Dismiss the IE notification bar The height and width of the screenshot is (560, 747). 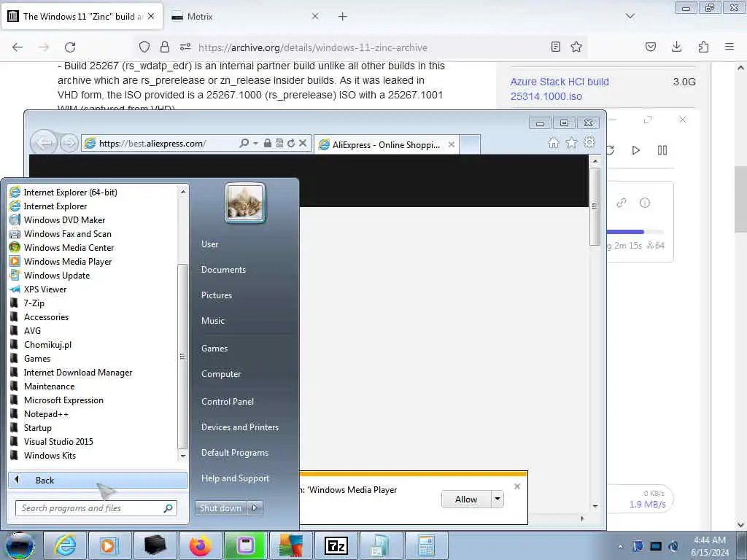pos(517,486)
